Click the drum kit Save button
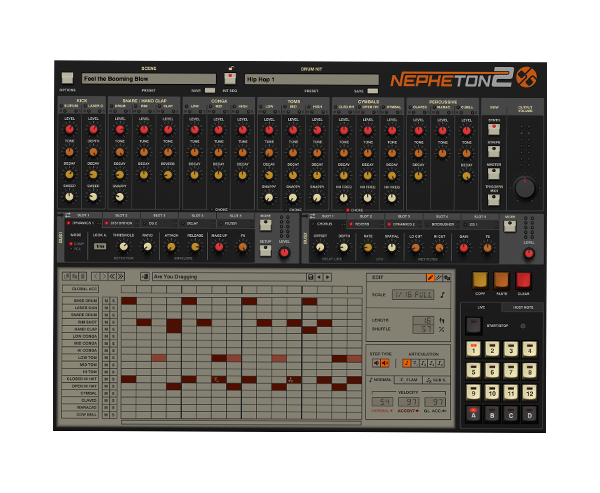This screenshot has height=493, width=600. 373,91
